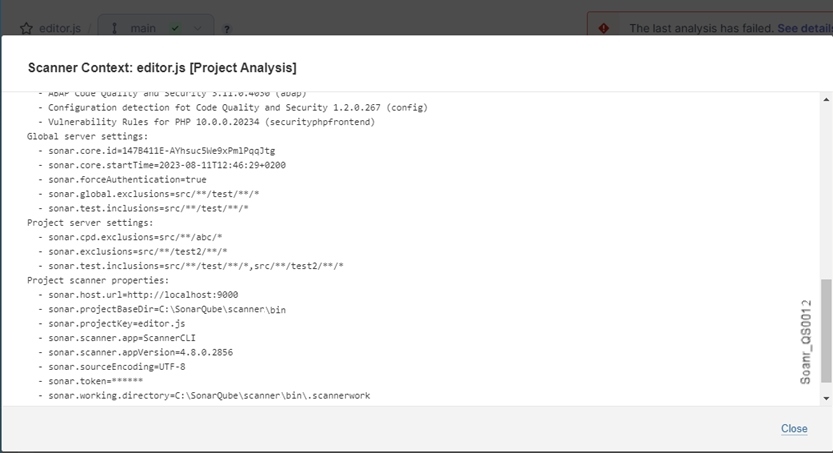The width and height of the screenshot is (833, 453).
Task: Close the Scanner Context dialog
Action: [x=794, y=428]
